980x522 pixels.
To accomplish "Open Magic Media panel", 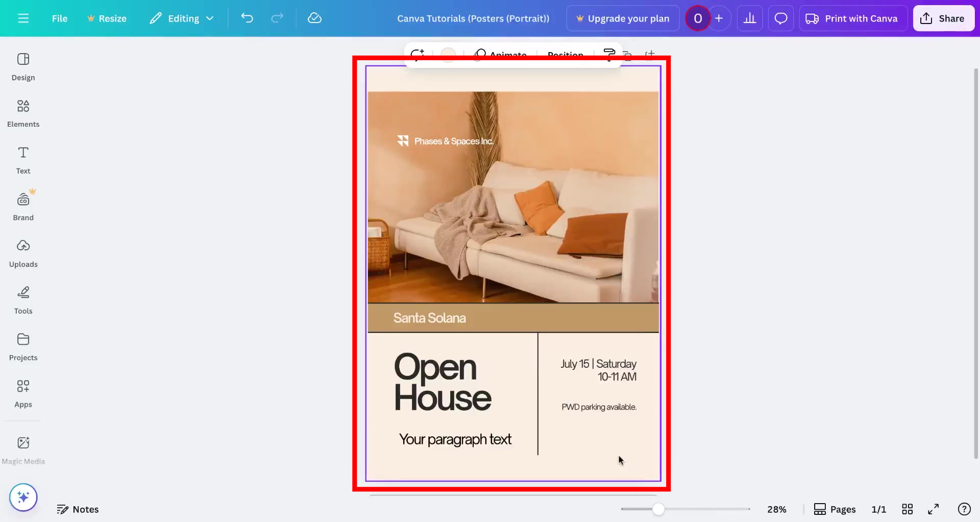I will tap(23, 448).
